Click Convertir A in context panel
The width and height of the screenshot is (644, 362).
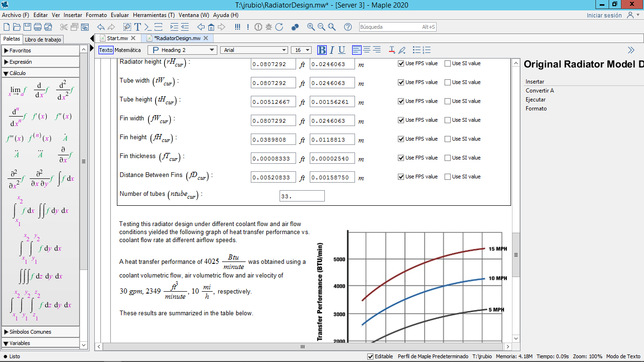click(540, 91)
